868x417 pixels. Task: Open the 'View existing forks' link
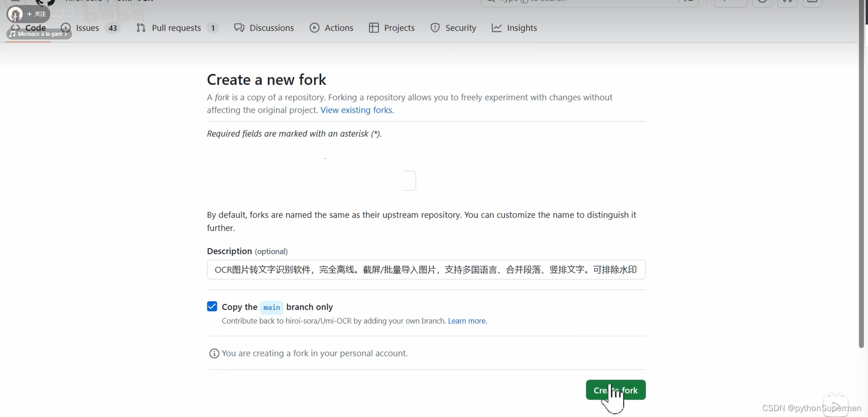tap(357, 110)
